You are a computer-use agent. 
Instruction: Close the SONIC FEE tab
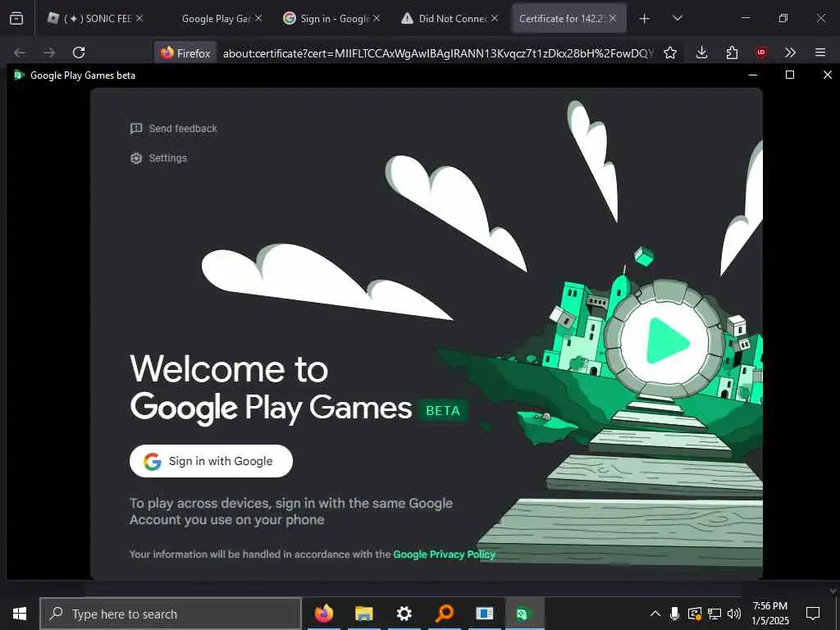(x=139, y=18)
